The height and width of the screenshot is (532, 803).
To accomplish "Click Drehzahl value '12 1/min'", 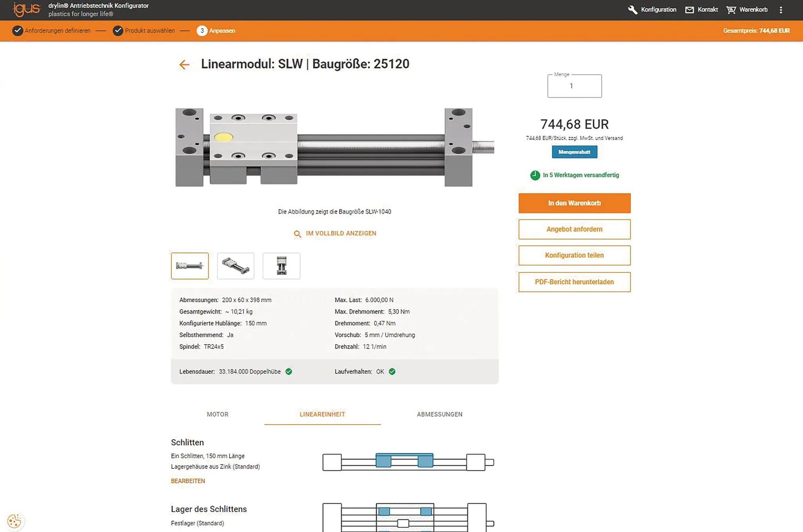I will click(374, 347).
